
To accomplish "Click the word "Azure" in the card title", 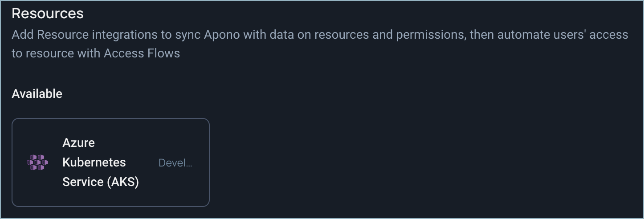I will tap(79, 143).
